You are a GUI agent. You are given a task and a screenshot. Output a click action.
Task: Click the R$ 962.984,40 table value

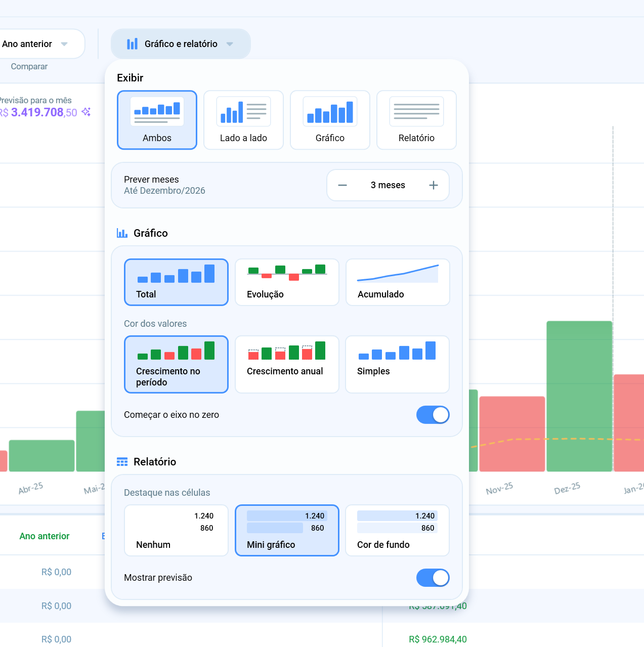[438, 639]
